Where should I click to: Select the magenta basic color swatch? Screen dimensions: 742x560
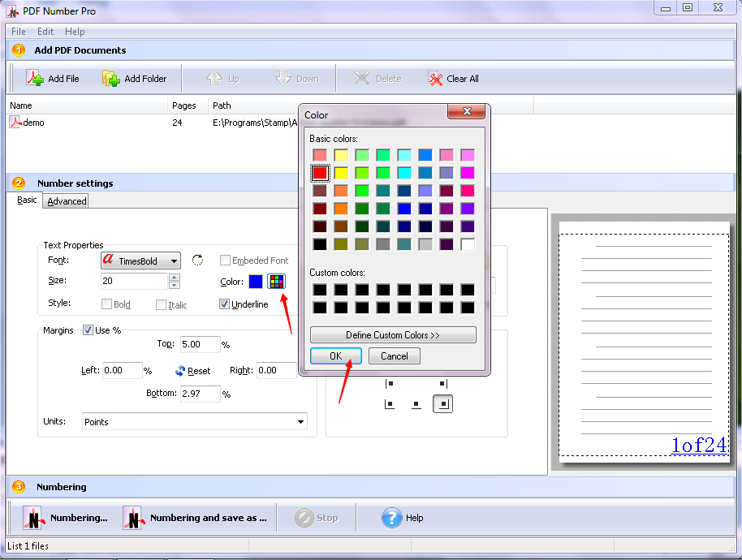pos(468,173)
